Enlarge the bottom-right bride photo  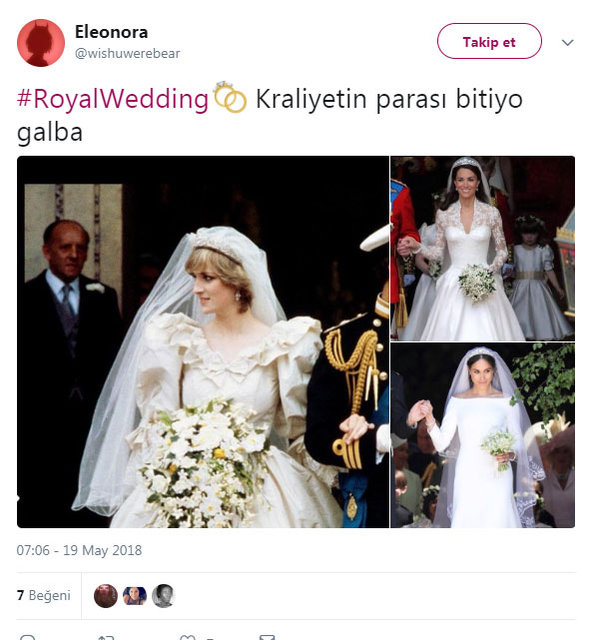[x=483, y=436]
